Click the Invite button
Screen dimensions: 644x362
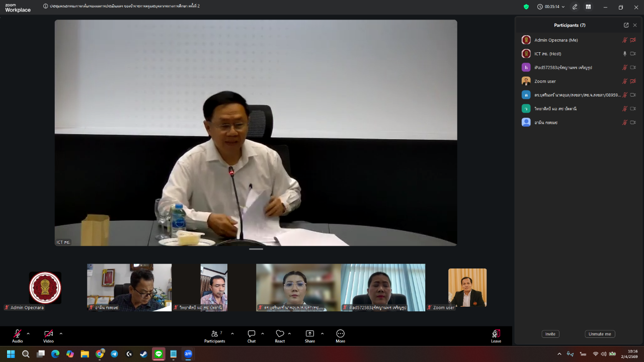click(x=550, y=334)
